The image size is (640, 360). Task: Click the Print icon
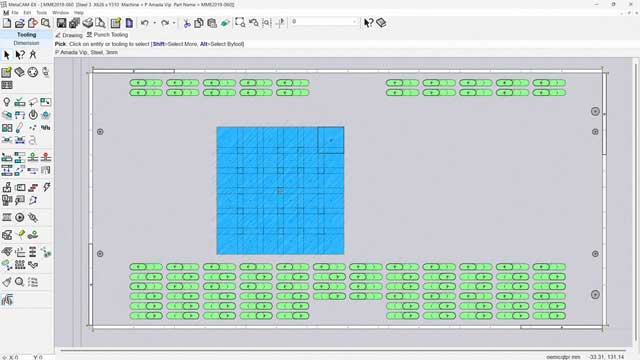[88, 23]
